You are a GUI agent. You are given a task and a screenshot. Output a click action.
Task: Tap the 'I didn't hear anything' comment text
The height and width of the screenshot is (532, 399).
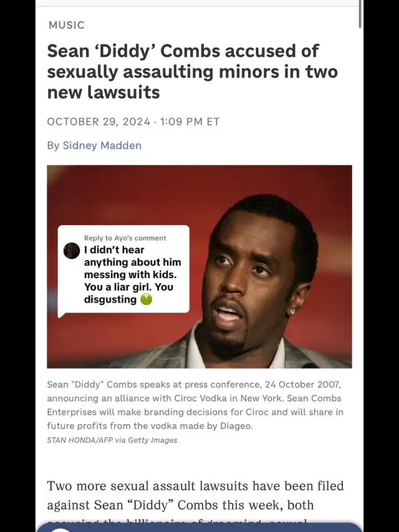pyautogui.click(x=133, y=274)
